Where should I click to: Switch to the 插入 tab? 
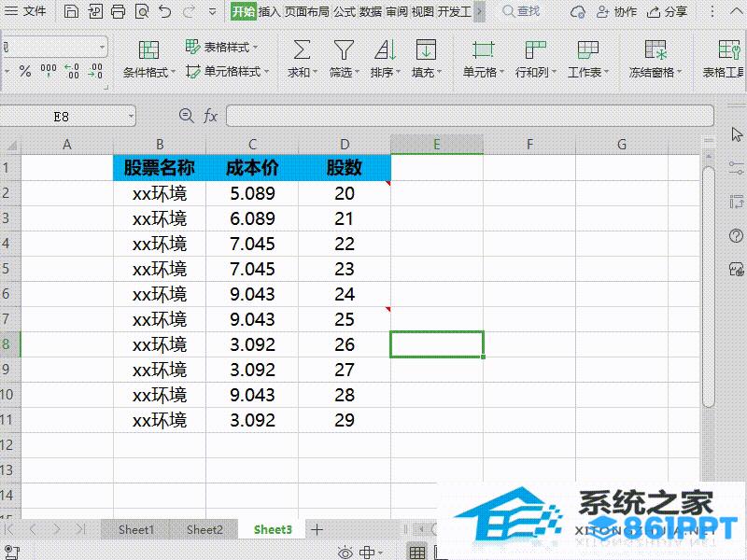pyautogui.click(x=269, y=11)
